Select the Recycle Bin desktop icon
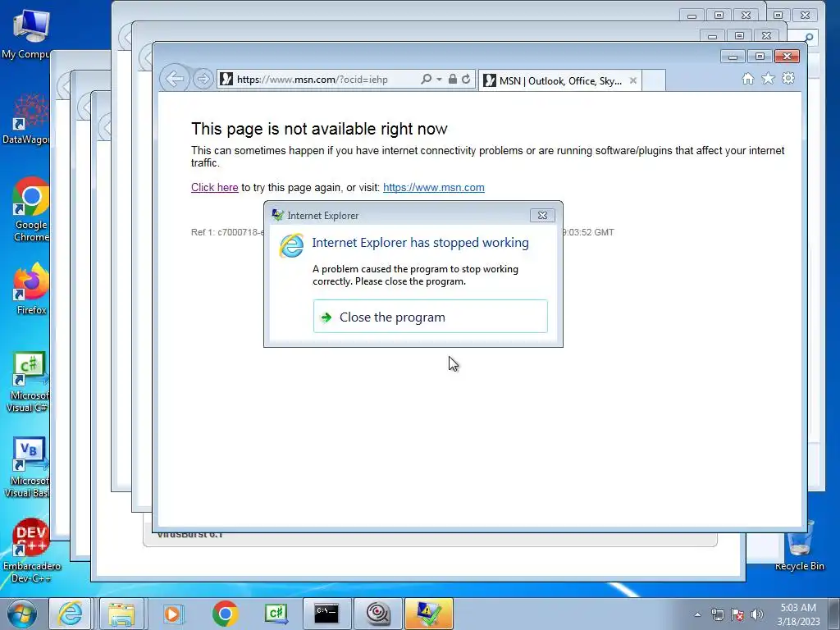Image resolution: width=840 pixels, height=630 pixels. tap(799, 546)
